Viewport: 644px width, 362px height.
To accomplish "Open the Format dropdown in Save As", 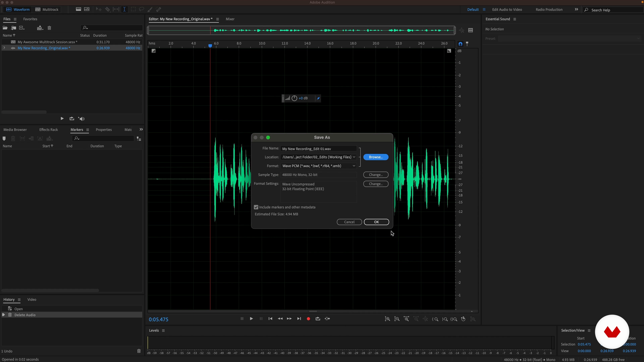I will [x=318, y=166].
